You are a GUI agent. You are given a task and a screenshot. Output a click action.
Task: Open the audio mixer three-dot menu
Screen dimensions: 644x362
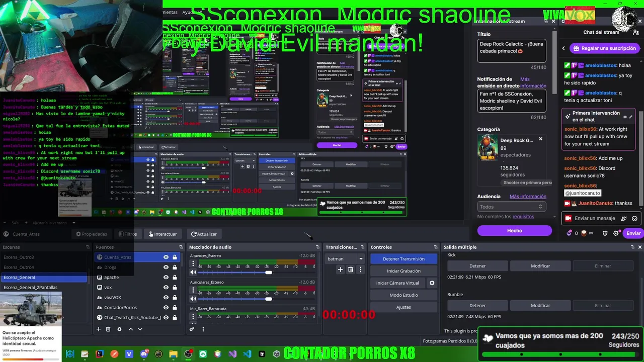pyautogui.click(x=203, y=329)
